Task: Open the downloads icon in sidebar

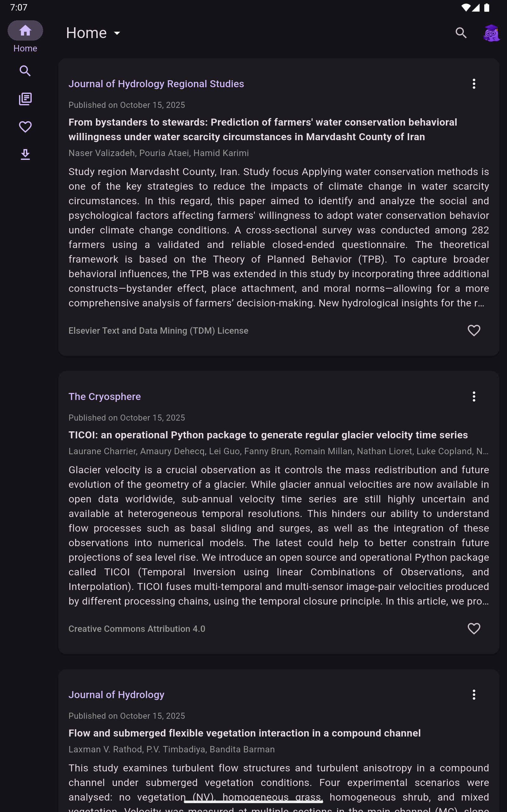Action: click(25, 155)
